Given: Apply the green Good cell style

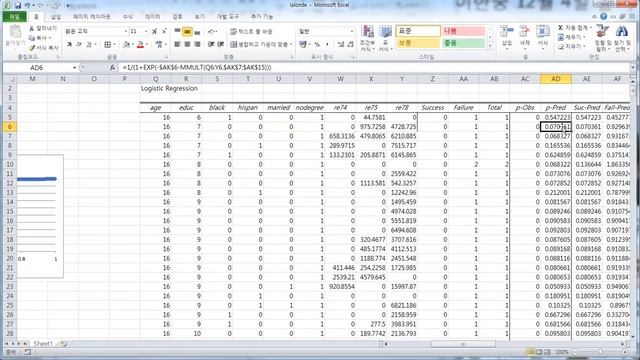Looking at the screenshot, I should tap(463, 43).
